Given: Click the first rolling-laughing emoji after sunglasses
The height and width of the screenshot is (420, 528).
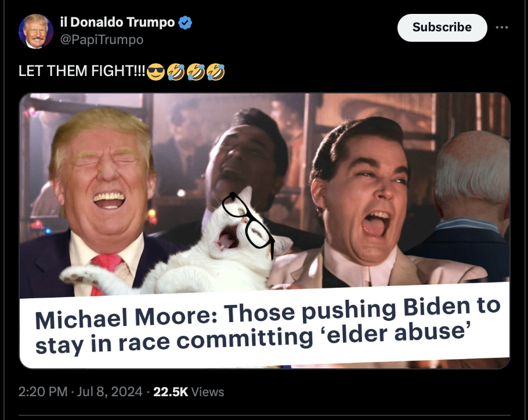Looking at the screenshot, I should (176, 72).
